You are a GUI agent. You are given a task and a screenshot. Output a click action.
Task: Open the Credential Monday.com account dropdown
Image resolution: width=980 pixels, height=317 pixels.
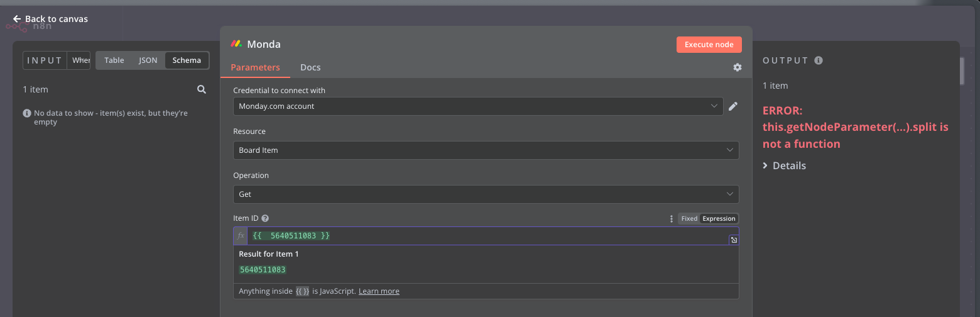tap(478, 106)
